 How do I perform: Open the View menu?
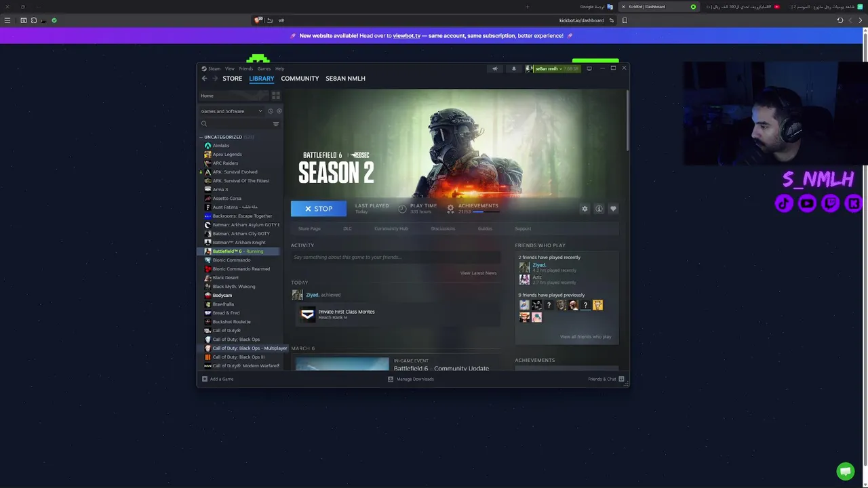(230, 68)
